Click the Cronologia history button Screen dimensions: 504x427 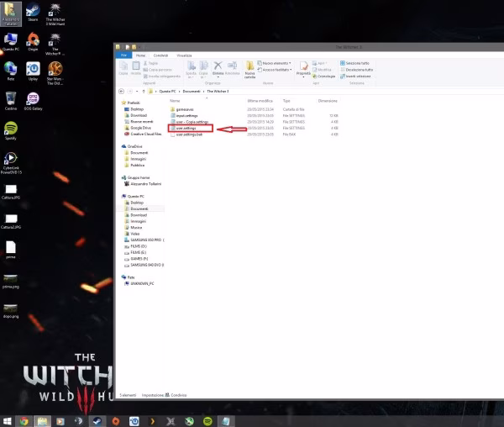324,76
